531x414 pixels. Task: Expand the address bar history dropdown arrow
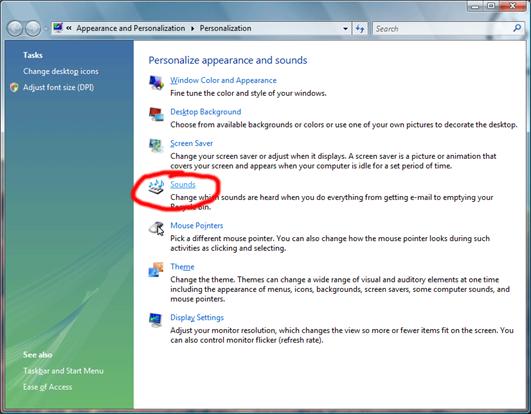pos(345,29)
